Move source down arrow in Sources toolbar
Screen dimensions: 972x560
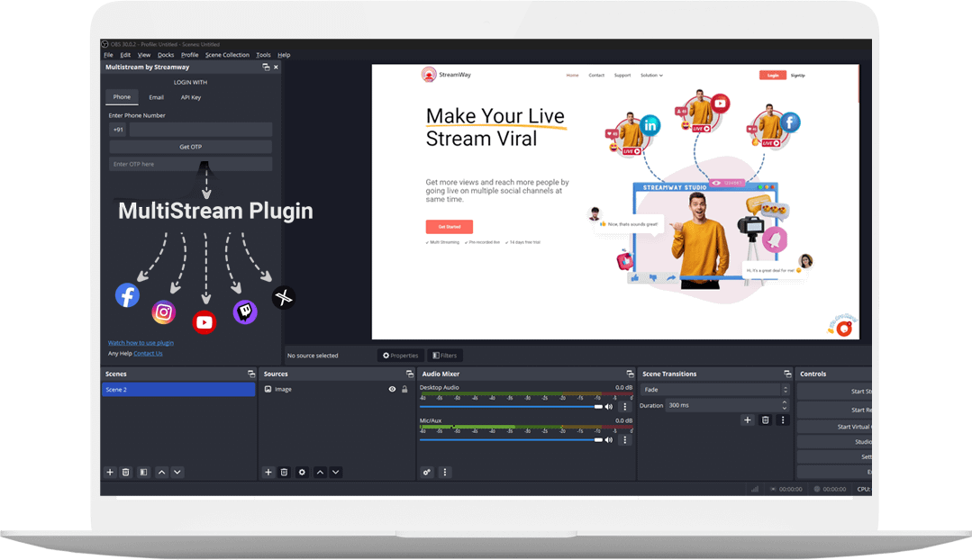(335, 472)
